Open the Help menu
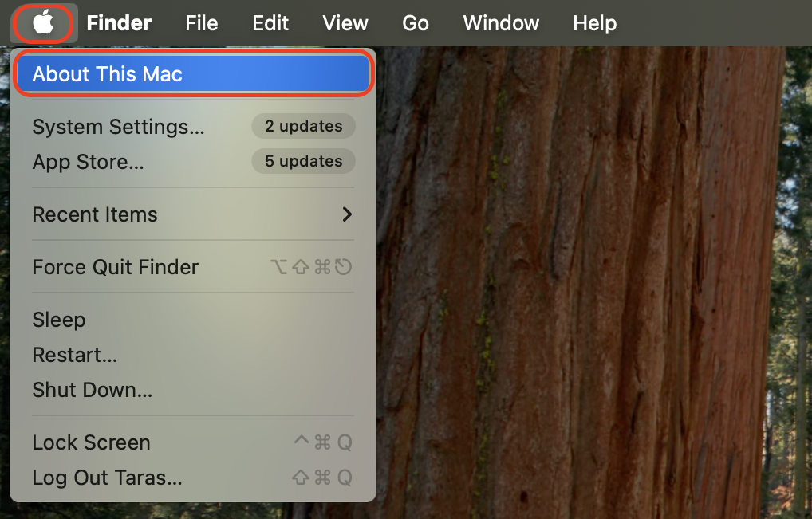Image resolution: width=812 pixels, height=519 pixels. [594, 23]
